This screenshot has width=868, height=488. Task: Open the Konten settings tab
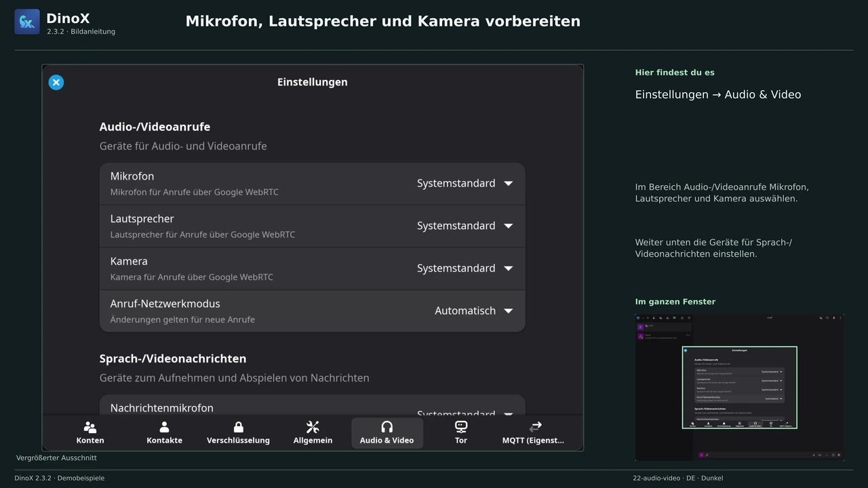click(x=90, y=432)
